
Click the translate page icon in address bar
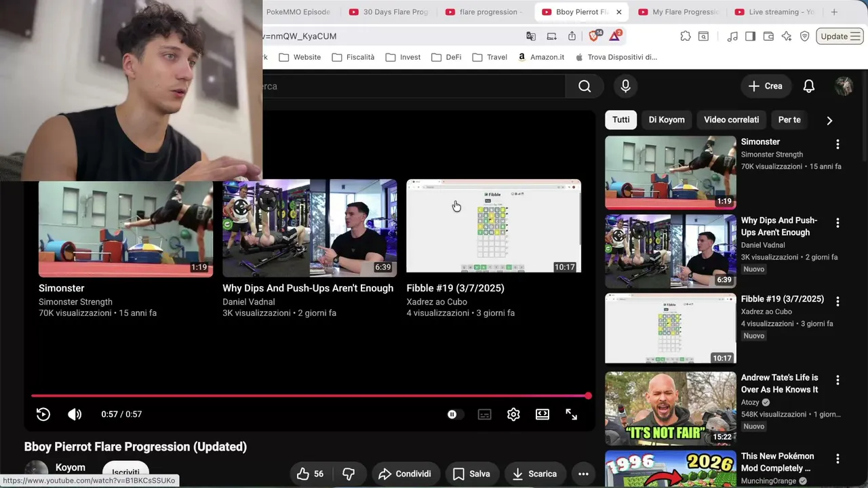coord(531,36)
